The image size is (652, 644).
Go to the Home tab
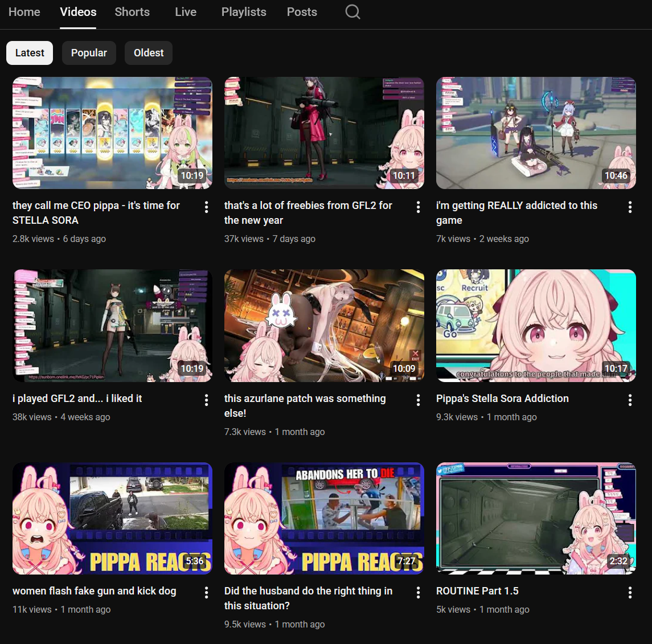tap(24, 12)
